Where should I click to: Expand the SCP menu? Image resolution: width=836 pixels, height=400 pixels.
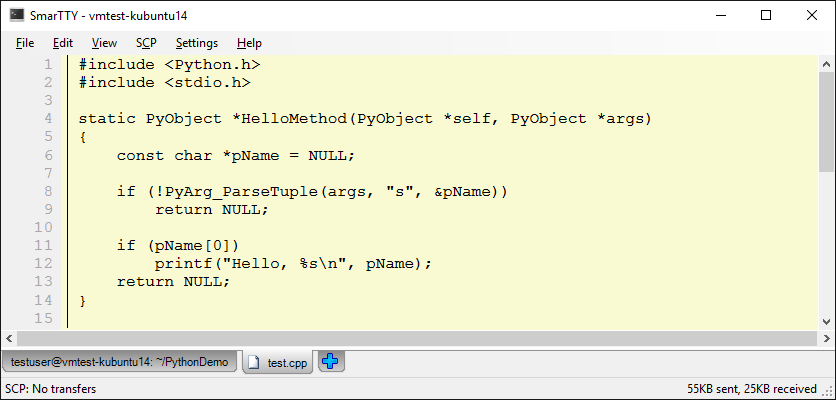click(x=146, y=43)
